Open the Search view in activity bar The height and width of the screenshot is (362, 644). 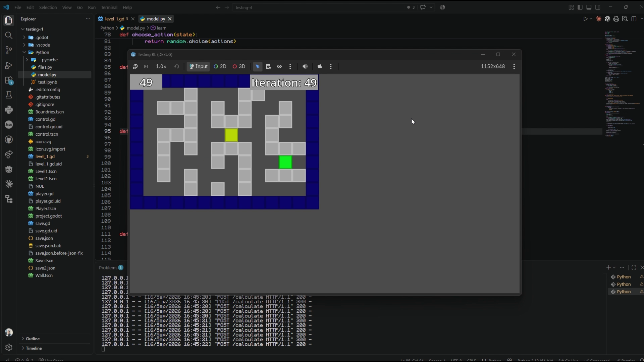point(9,35)
